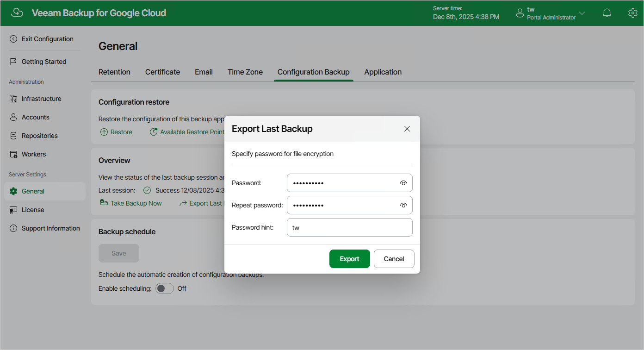Close the Export Last Backup dialog
Screen dimensions: 644x350
[407, 129]
